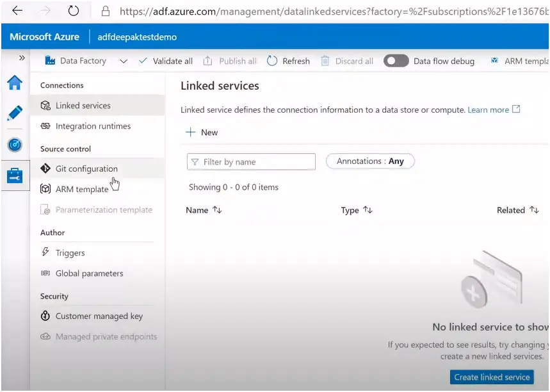The height and width of the screenshot is (392, 550).
Task: Open Git configuration under Source control
Action: point(97,168)
